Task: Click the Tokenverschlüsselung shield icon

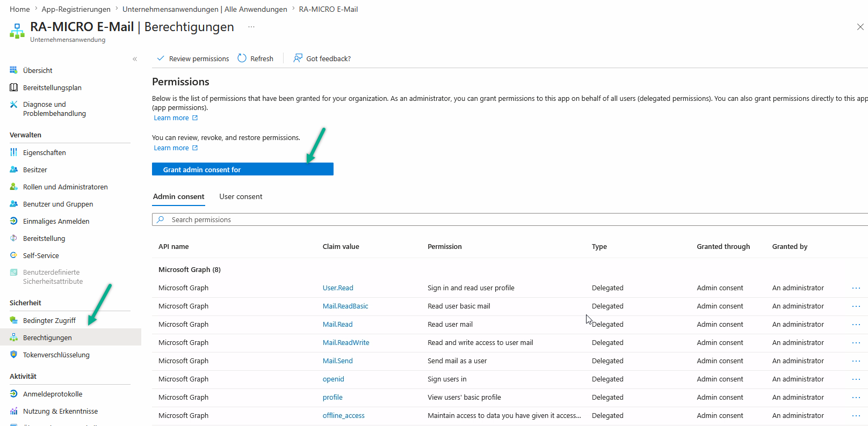Action: tap(13, 355)
